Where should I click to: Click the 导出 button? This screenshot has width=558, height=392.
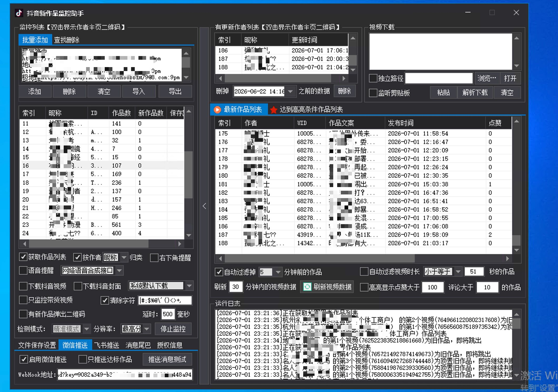pos(175,92)
